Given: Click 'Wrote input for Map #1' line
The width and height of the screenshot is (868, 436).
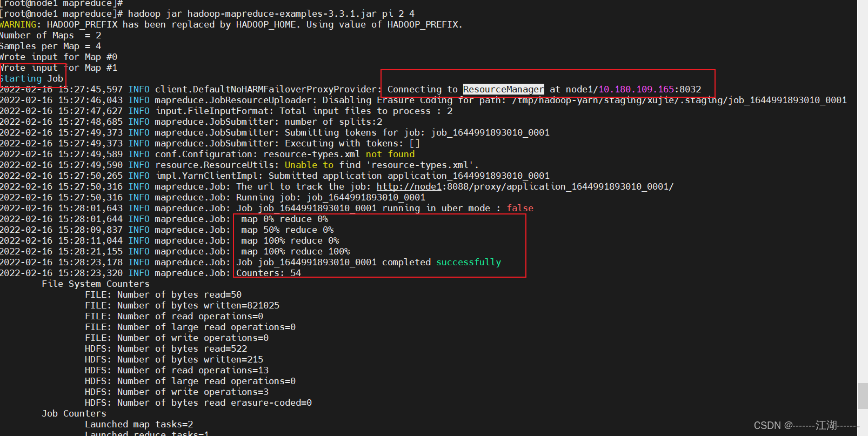Looking at the screenshot, I should tap(58, 68).
